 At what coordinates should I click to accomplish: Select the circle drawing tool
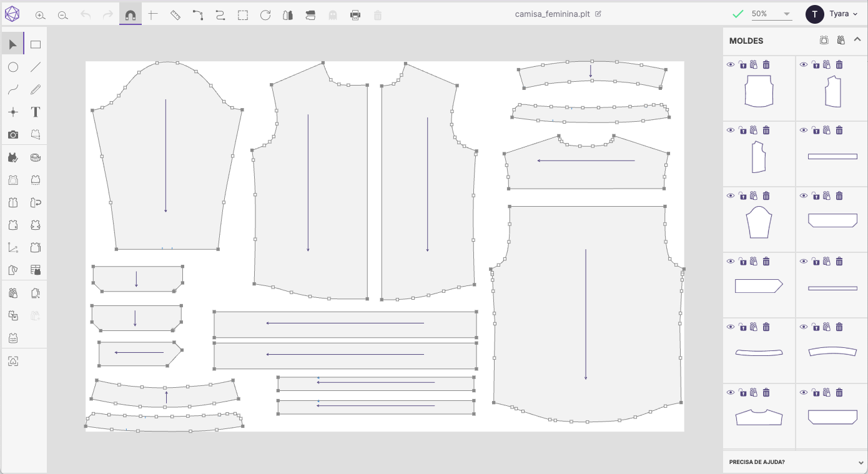click(13, 67)
